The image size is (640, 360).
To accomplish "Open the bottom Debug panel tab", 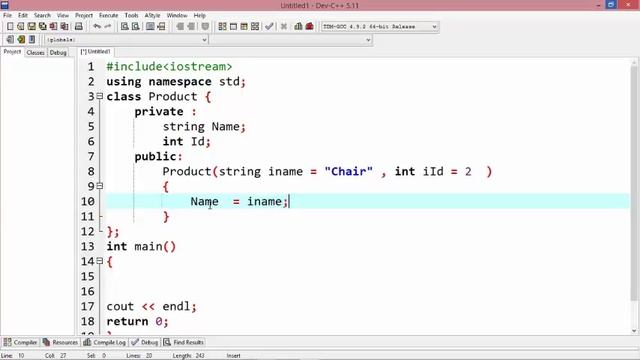I will click(145, 342).
